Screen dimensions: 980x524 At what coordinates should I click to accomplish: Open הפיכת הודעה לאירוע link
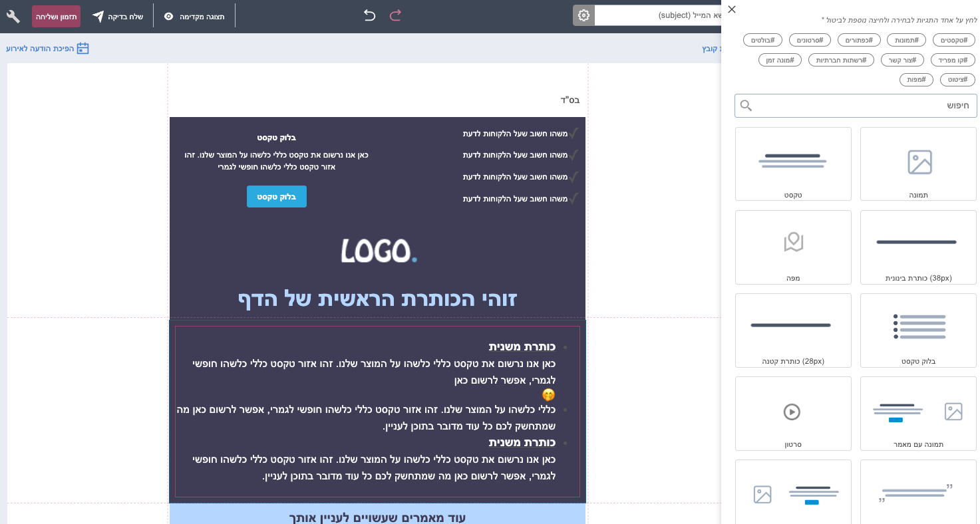coord(47,48)
